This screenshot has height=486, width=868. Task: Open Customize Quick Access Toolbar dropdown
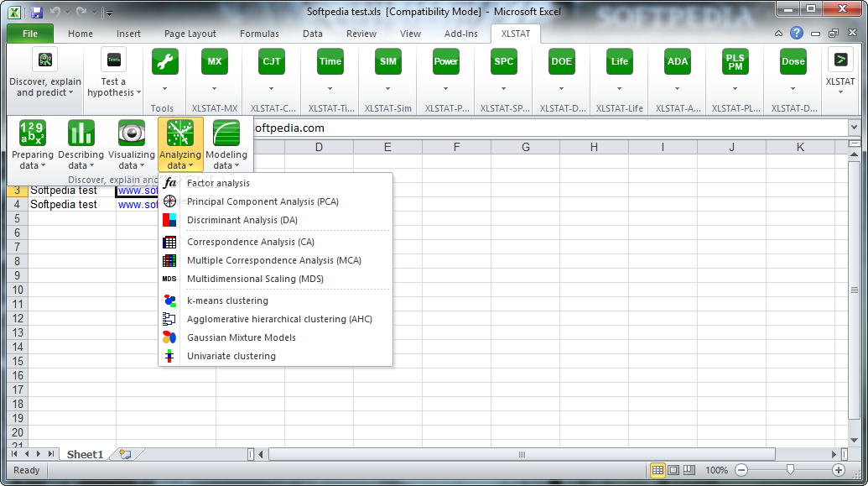pyautogui.click(x=109, y=13)
